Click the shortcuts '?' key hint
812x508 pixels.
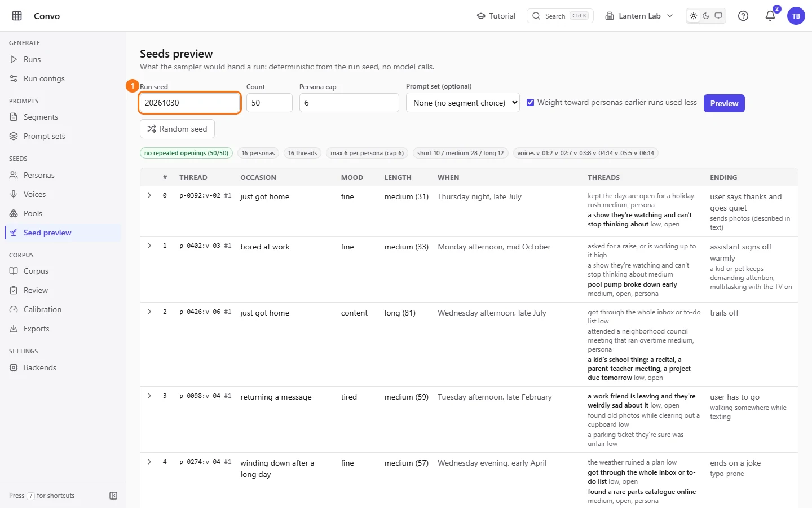30,496
